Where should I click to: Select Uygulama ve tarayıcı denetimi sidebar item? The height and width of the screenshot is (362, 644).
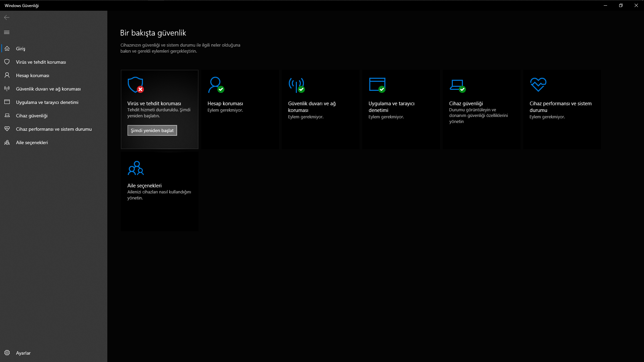[54, 102]
